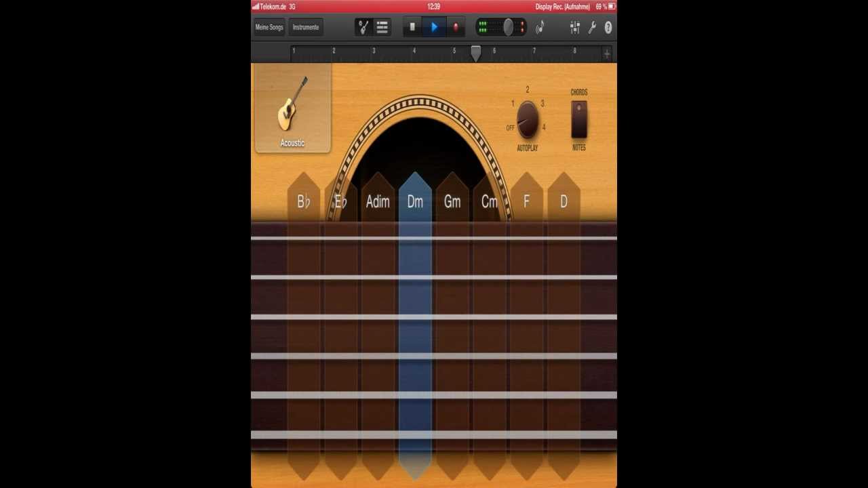
Task: Select Autoplay OFF label
Action: point(510,127)
